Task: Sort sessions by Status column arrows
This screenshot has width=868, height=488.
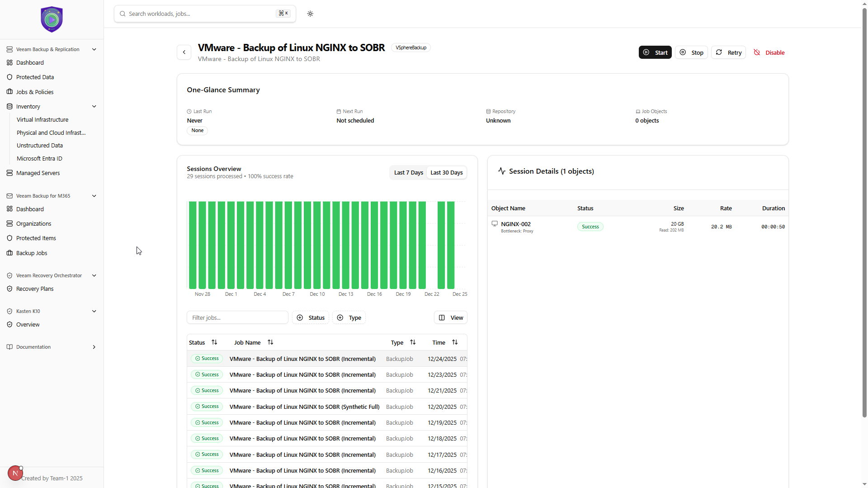Action: pyautogui.click(x=214, y=342)
